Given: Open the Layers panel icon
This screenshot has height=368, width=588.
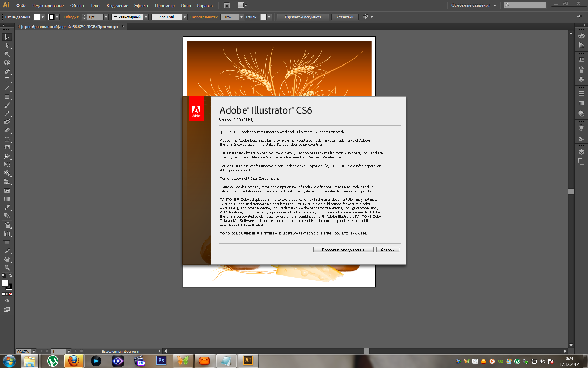Looking at the screenshot, I should [x=581, y=152].
